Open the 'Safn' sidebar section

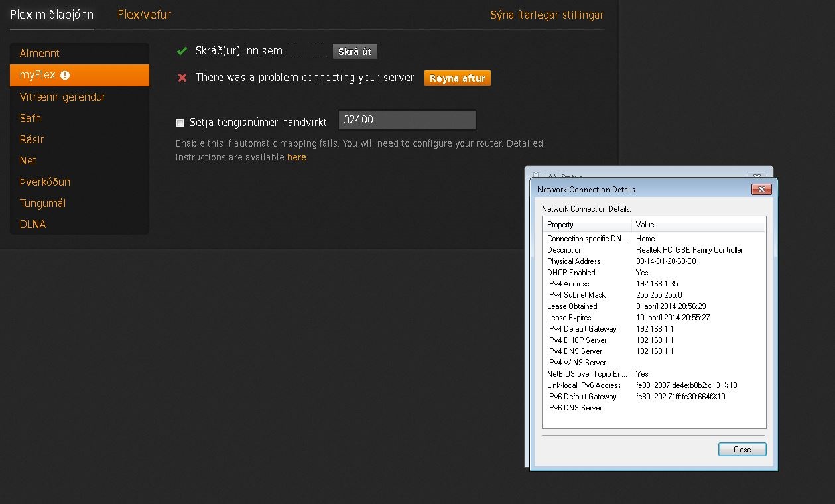[x=31, y=119]
